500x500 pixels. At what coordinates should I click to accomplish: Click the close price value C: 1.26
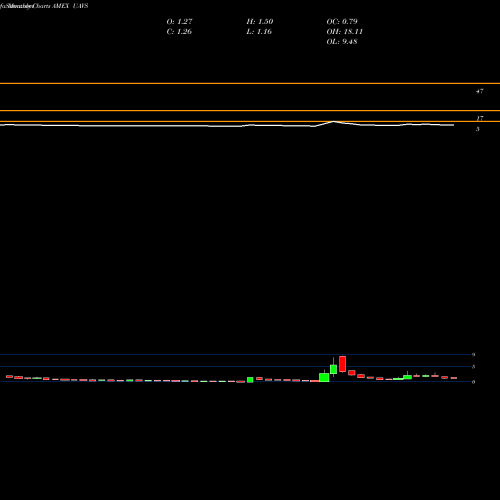pos(179,32)
